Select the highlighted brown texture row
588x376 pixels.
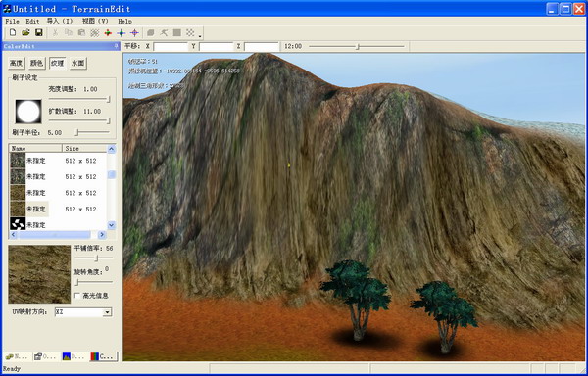(x=58, y=209)
